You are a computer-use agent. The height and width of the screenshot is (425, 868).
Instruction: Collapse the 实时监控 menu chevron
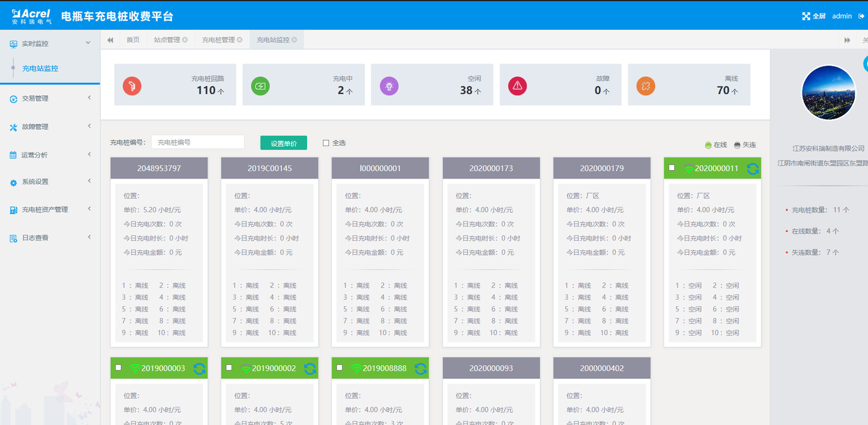click(x=88, y=43)
